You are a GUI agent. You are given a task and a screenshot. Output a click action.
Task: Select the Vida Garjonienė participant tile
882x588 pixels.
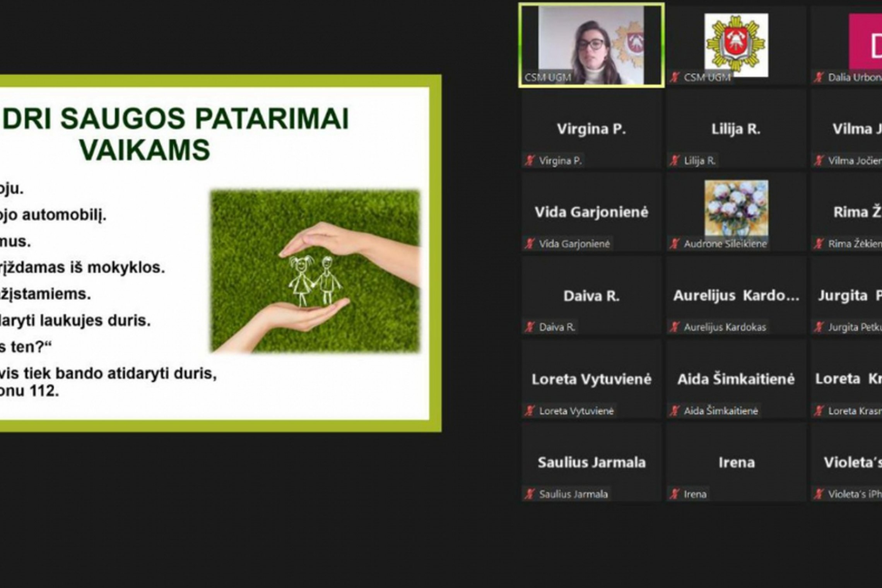click(591, 212)
